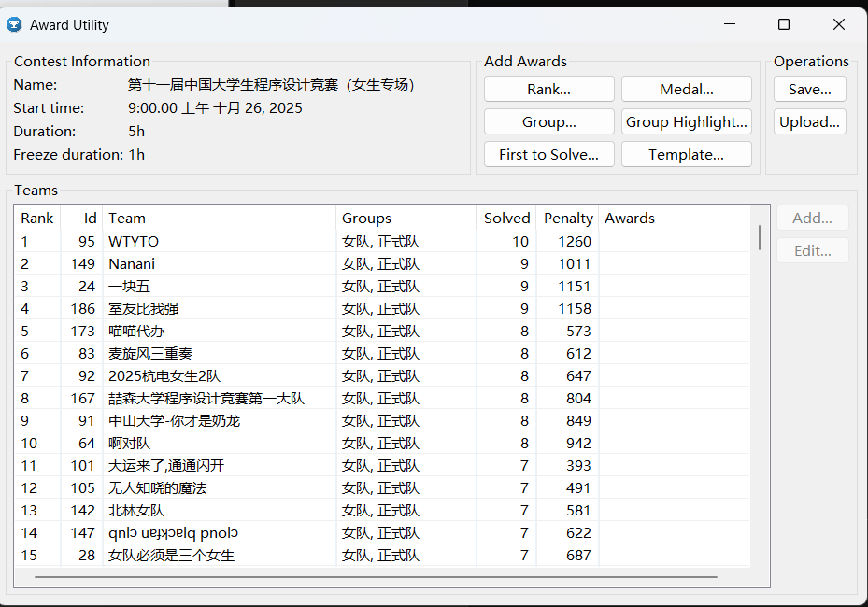Sort teams by Rank column header

pos(37,219)
